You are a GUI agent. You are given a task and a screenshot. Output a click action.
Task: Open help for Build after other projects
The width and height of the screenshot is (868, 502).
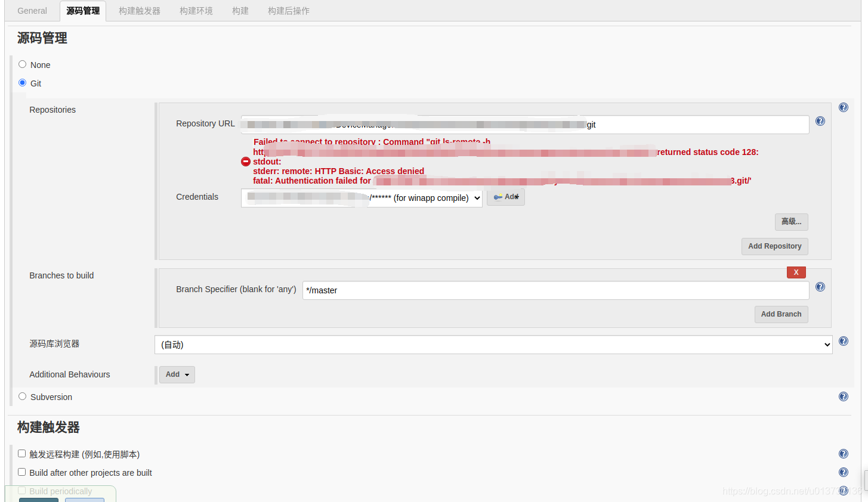pyautogui.click(x=843, y=472)
